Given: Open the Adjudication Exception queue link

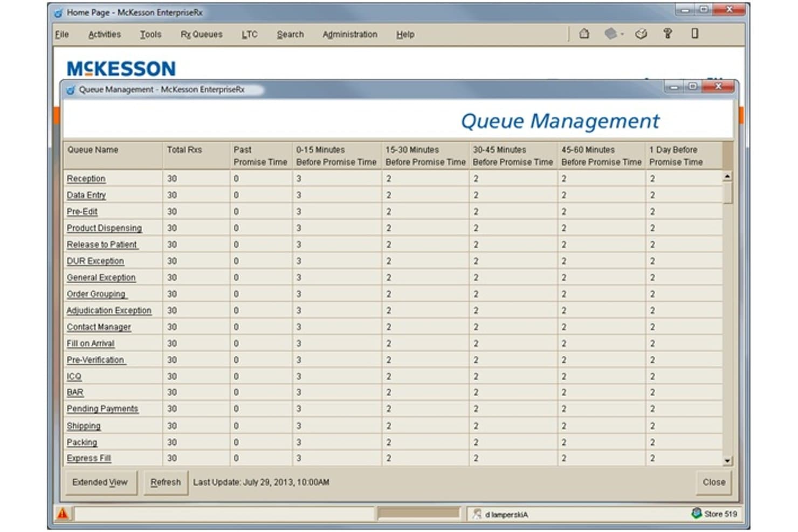Looking at the screenshot, I should [x=109, y=310].
